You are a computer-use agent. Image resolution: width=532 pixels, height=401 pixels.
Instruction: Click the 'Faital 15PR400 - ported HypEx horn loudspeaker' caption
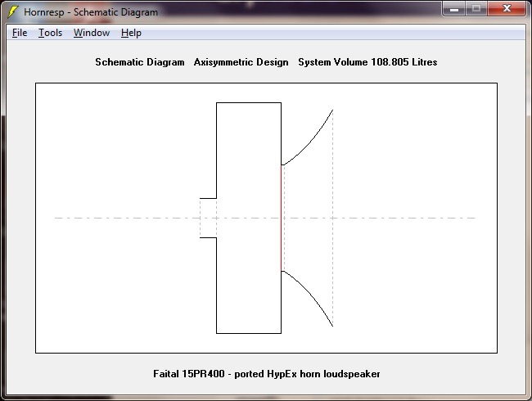(266, 374)
